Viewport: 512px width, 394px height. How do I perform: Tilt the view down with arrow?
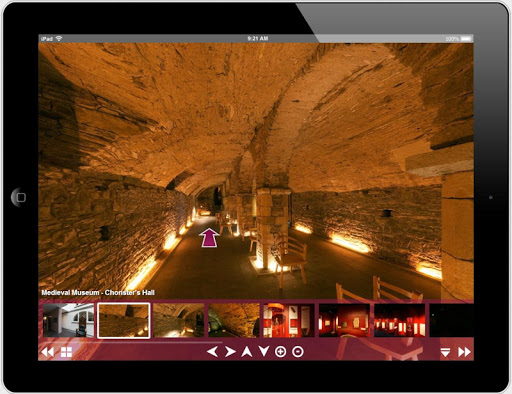[x=264, y=351]
